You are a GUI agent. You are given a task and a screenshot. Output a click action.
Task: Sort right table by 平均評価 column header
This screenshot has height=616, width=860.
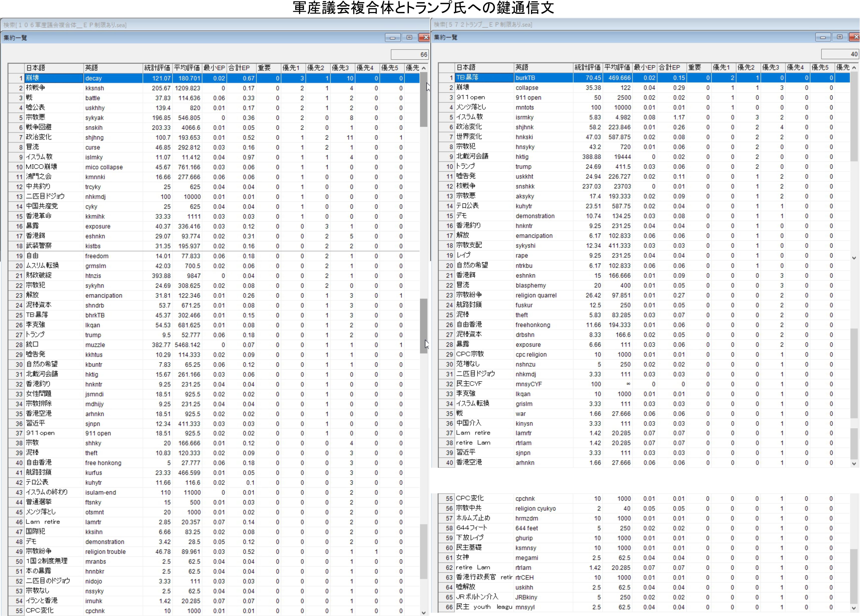(617, 68)
